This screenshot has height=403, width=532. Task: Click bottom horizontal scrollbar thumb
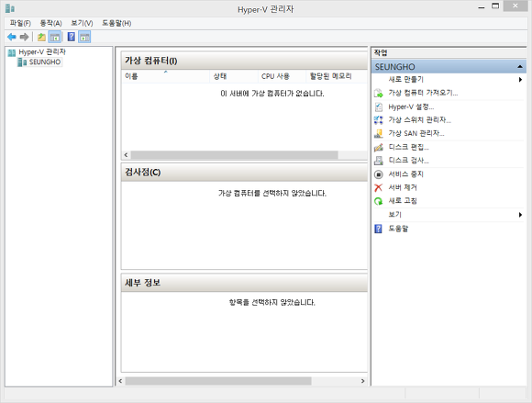point(218,381)
